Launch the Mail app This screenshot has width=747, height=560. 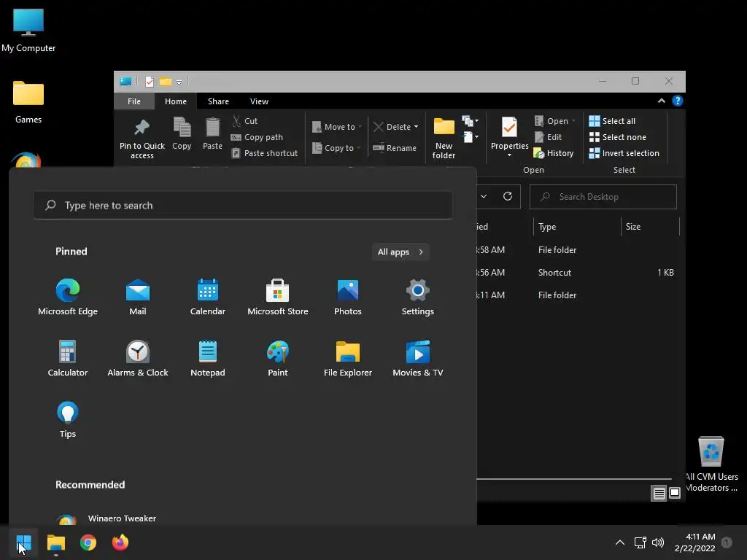(138, 297)
